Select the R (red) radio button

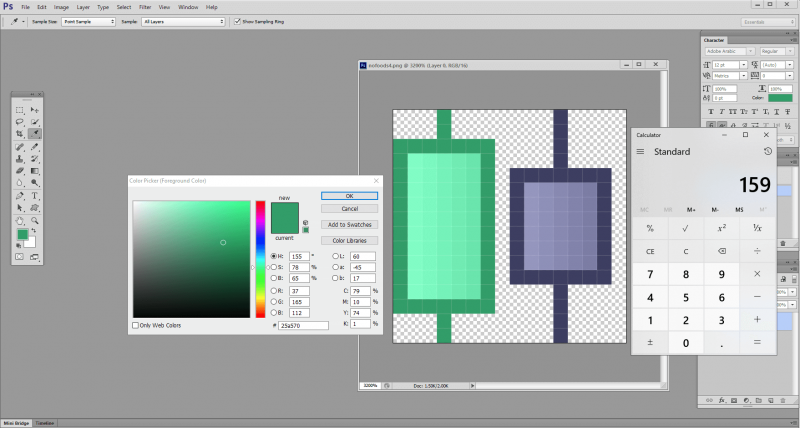coord(274,291)
